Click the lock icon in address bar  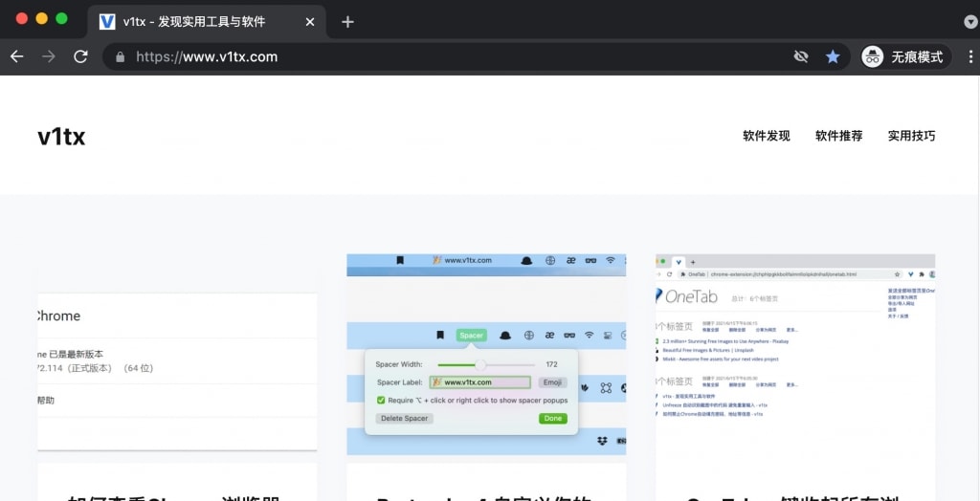(x=120, y=57)
